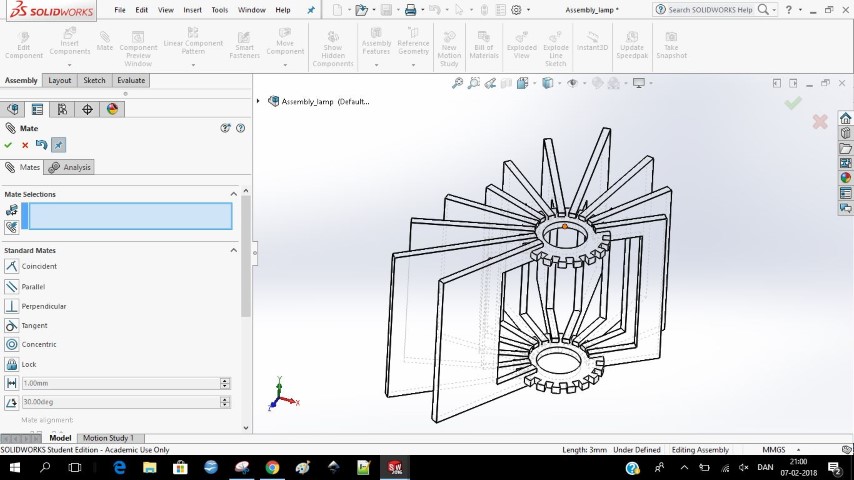Open Component Preview Window
854x480 pixels.
[x=138, y=48]
